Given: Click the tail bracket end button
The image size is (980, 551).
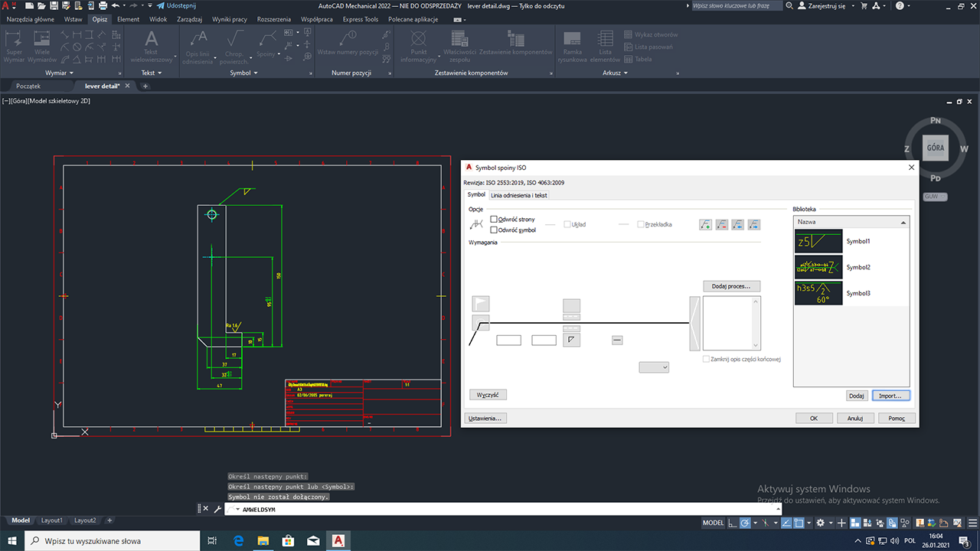Looking at the screenshot, I should (694, 323).
